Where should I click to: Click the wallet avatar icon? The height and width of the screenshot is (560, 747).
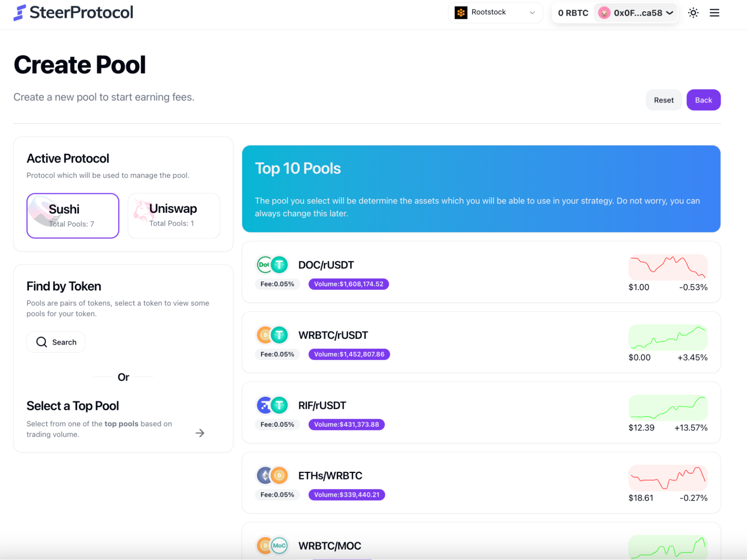tap(604, 13)
